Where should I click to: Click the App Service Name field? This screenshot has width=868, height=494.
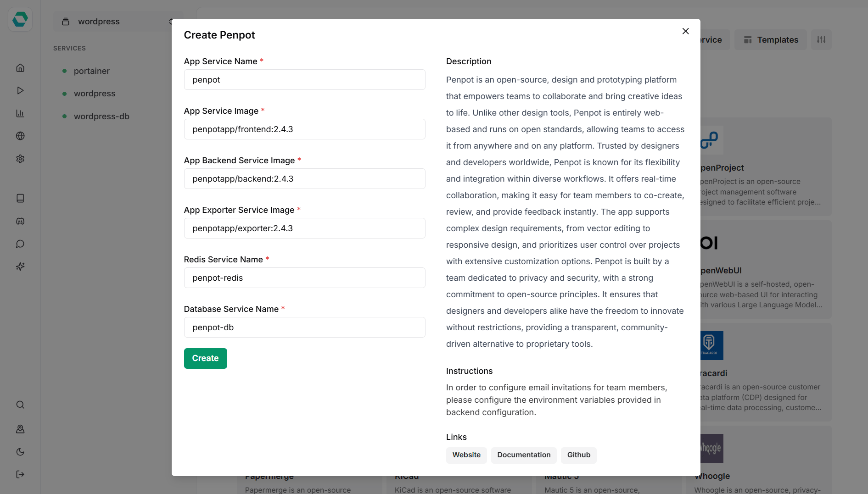(304, 80)
